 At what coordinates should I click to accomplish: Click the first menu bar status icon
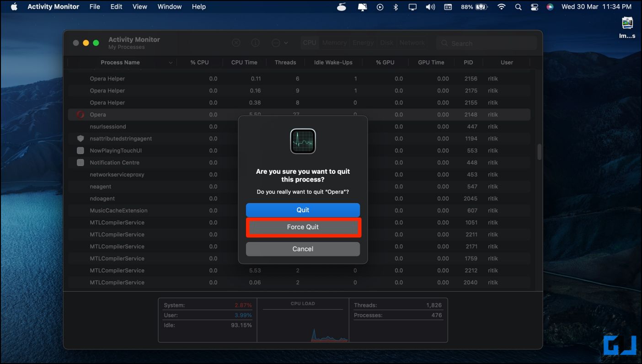341,7
